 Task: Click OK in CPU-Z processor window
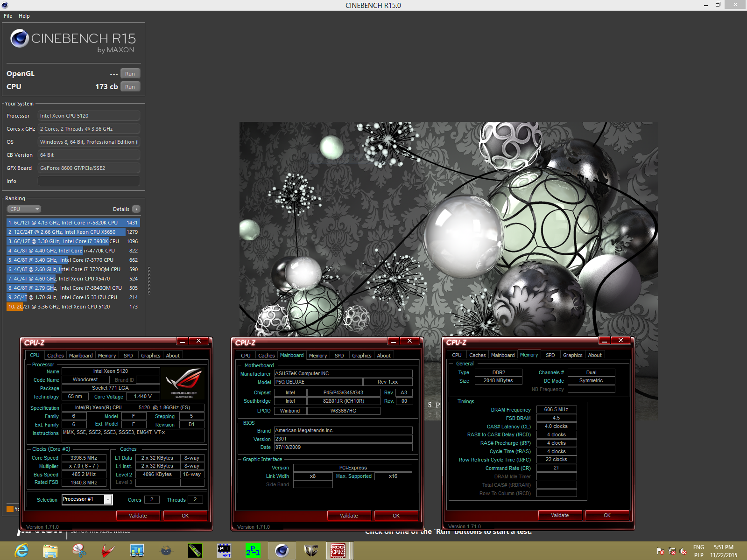pyautogui.click(x=185, y=516)
